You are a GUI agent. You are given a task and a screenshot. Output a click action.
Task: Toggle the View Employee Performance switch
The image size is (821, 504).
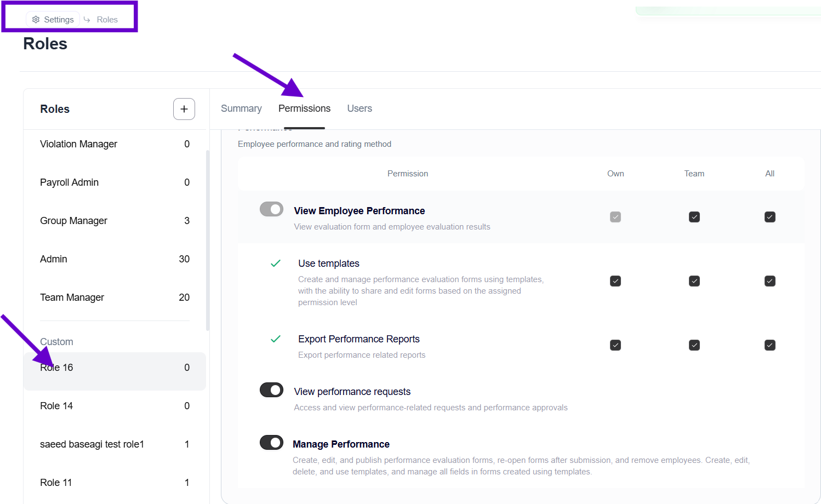point(271,209)
